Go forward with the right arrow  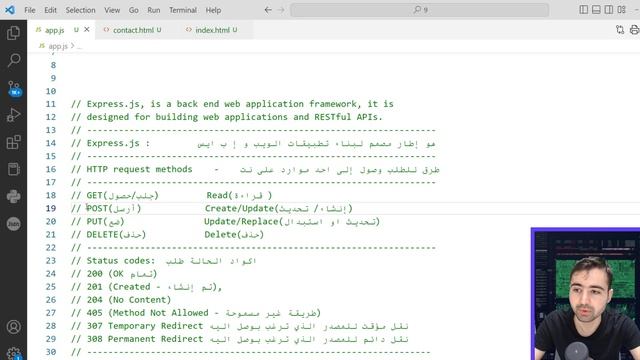(x=281, y=10)
